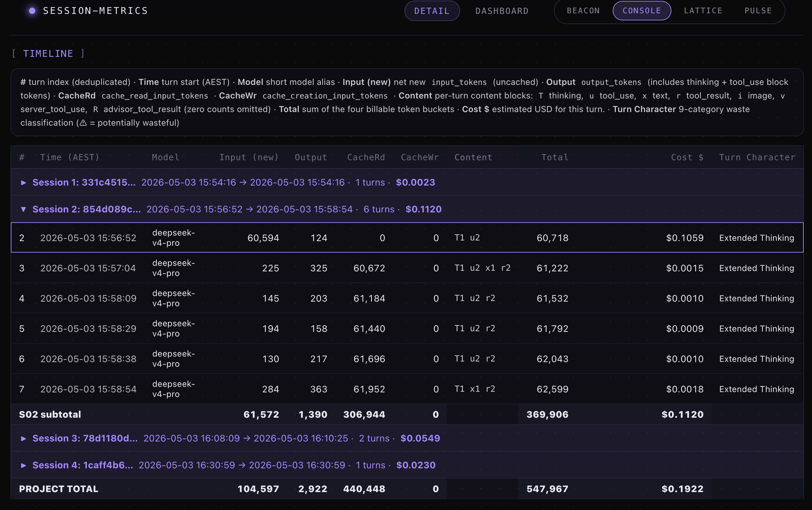Click Session 2: 854d089c row label

pyautogui.click(x=87, y=210)
